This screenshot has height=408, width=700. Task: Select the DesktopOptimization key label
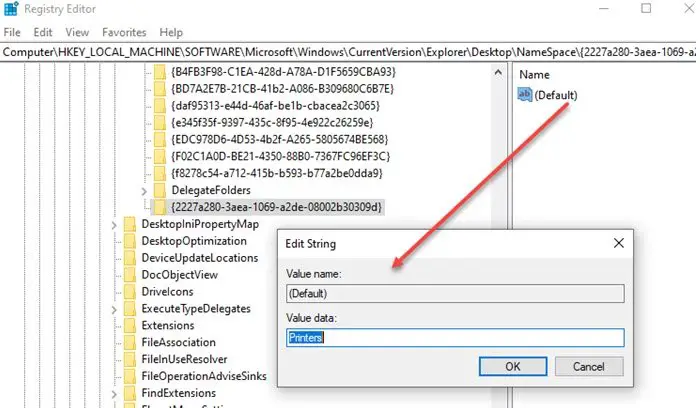(194, 241)
